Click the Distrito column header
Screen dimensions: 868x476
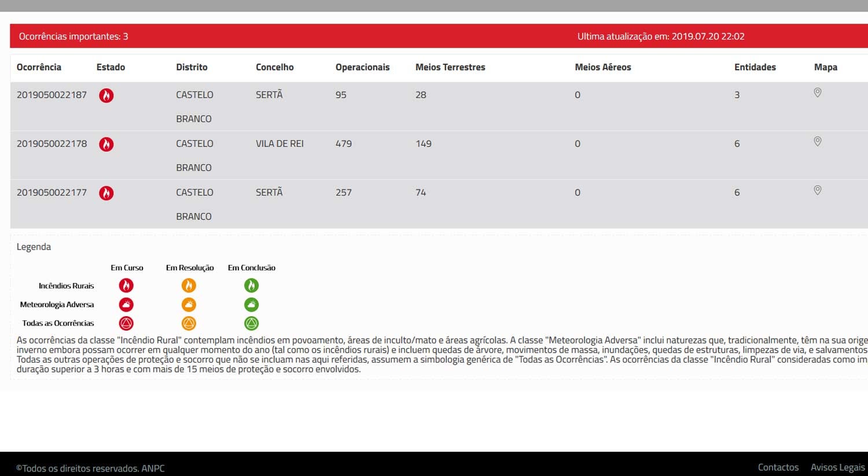click(192, 67)
